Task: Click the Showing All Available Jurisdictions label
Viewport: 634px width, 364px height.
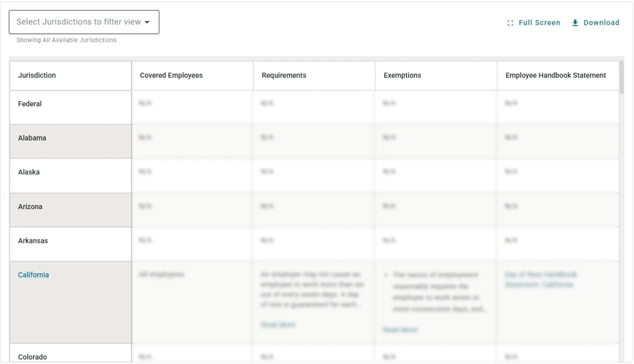Action: 66,40
